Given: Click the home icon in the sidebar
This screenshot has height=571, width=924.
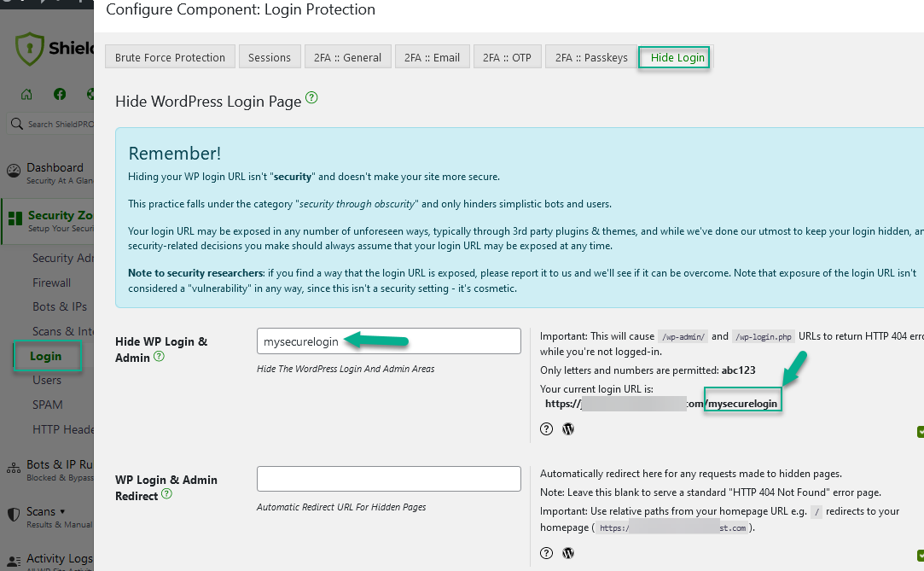Looking at the screenshot, I should 26,94.
